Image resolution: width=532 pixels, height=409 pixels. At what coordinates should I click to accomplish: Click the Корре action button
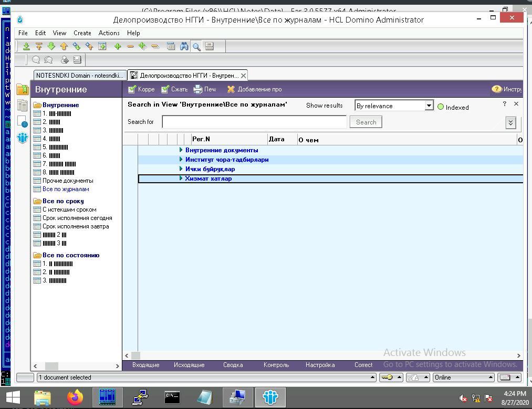[x=141, y=89]
